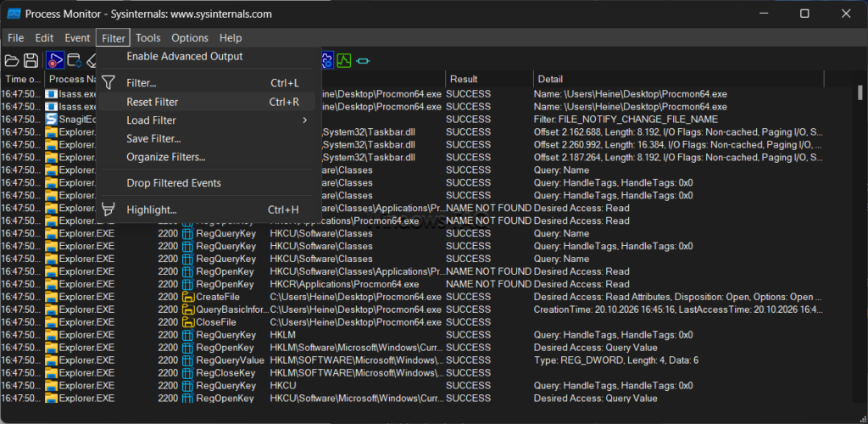Choose Filter... with Ctrl+L shortcut
Viewport: 868px width, 424px height.
[207, 83]
